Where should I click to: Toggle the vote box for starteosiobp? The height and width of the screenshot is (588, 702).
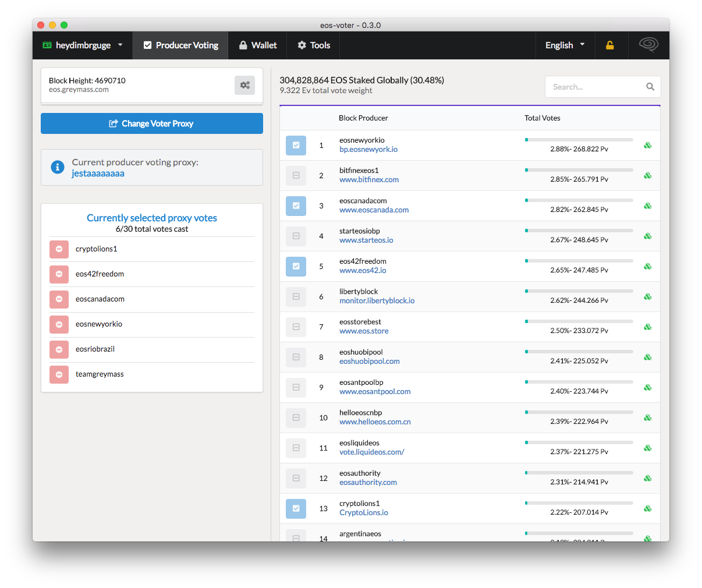tap(296, 236)
